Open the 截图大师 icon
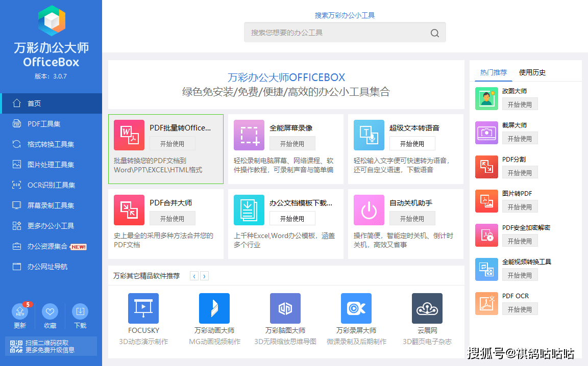The image size is (588, 366). pos(486,133)
